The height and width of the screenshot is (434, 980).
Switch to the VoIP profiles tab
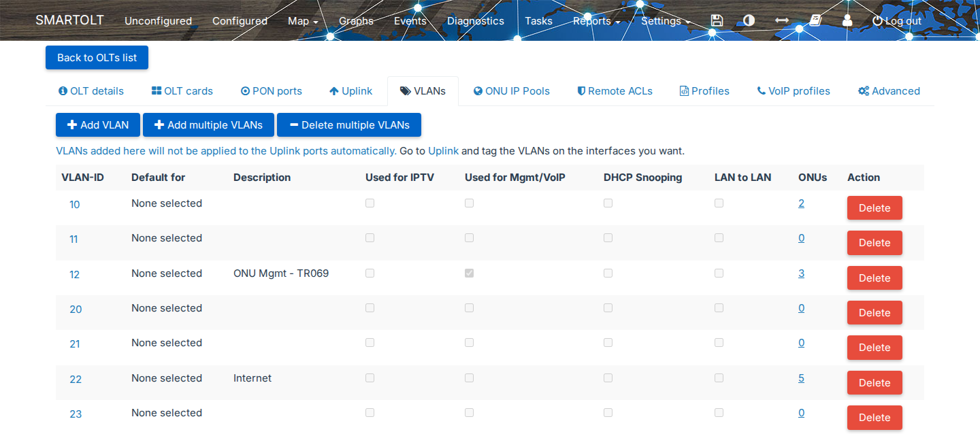(794, 91)
